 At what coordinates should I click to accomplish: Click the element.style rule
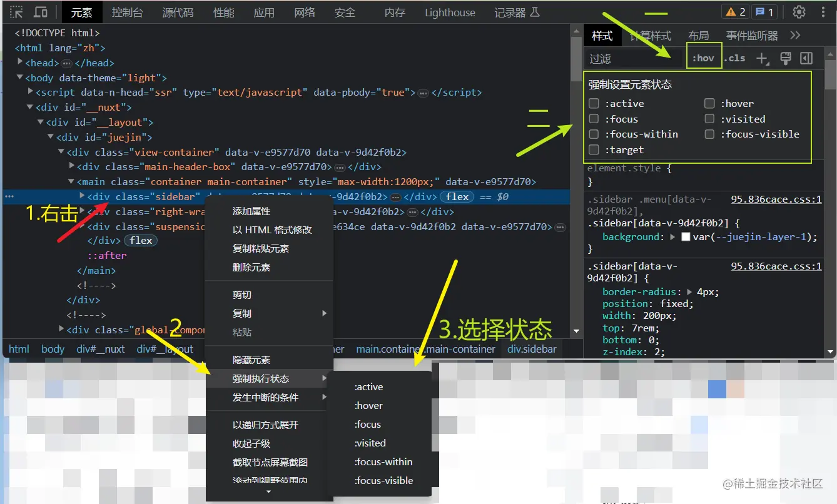624,168
